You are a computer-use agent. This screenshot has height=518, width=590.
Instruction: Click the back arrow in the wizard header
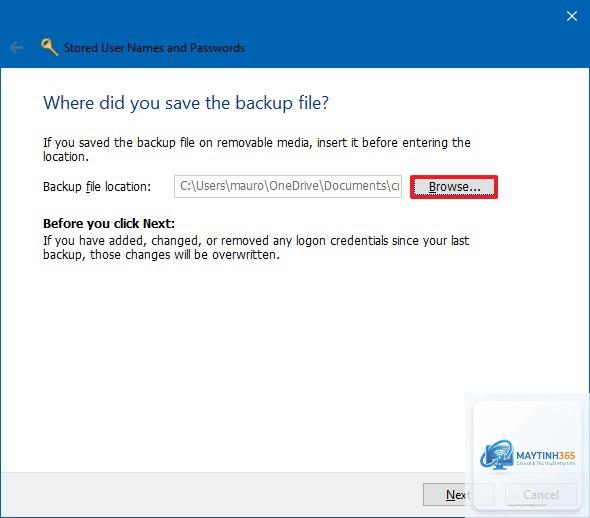click(16, 48)
